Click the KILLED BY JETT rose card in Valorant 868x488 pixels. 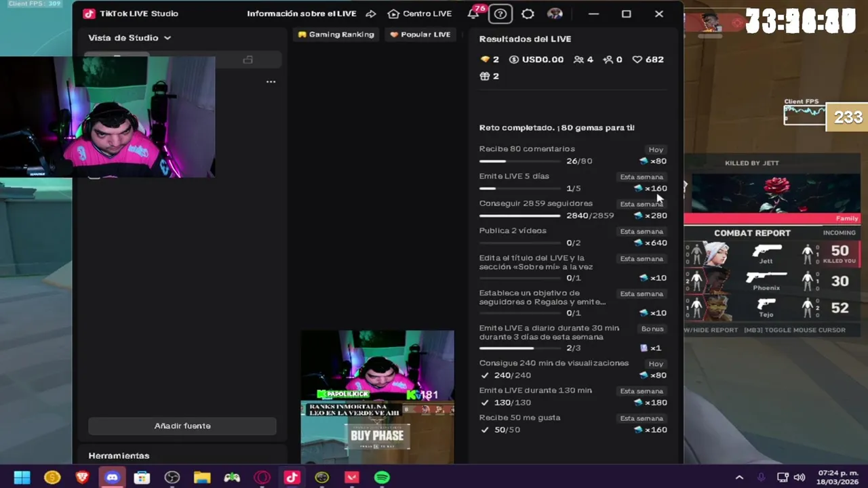[776, 193]
